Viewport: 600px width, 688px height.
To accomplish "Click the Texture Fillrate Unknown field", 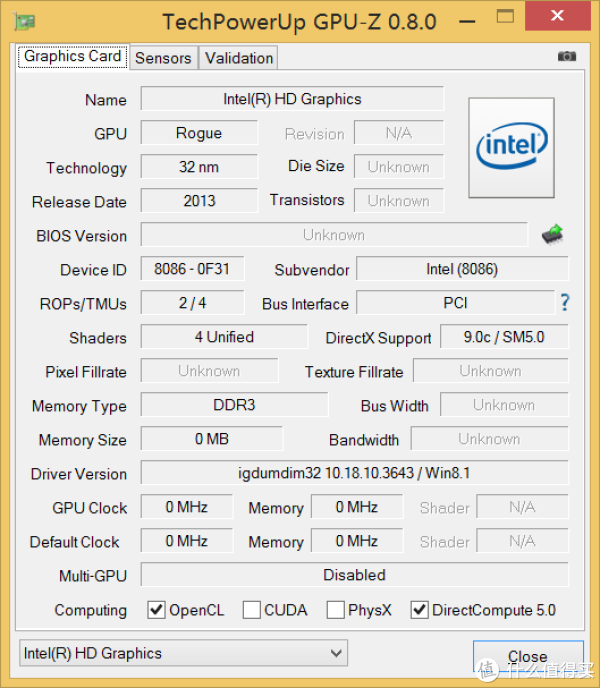I will click(x=491, y=371).
